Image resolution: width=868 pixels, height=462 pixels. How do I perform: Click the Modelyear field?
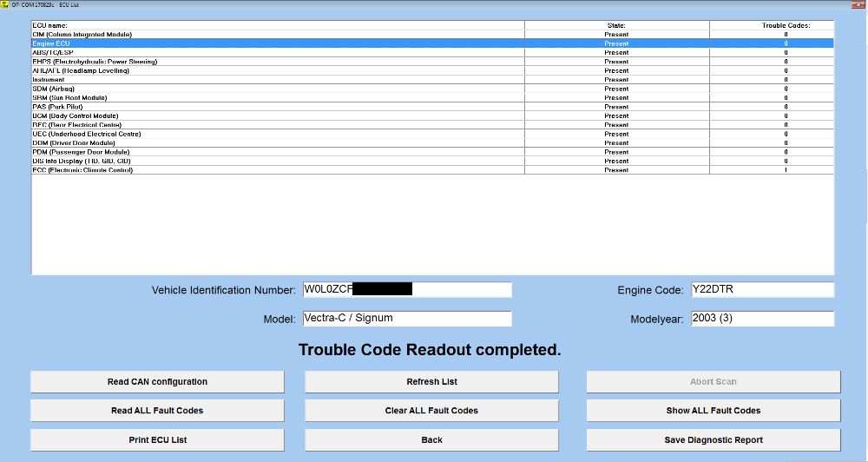pyautogui.click(x=762, y=319)
